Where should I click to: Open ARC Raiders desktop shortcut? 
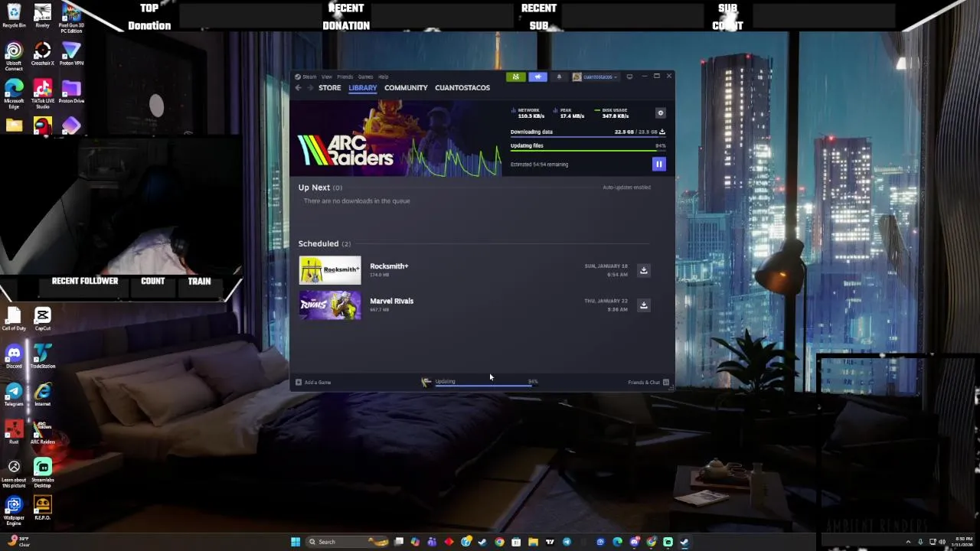(x=42, y=432)
